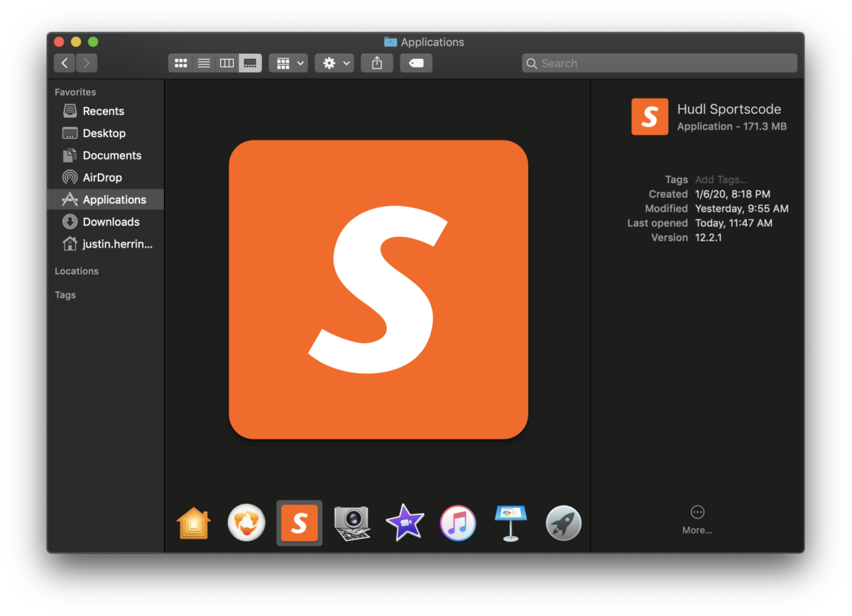
Task: Click Add Tags... in preview info
Action: coord(721,180)
